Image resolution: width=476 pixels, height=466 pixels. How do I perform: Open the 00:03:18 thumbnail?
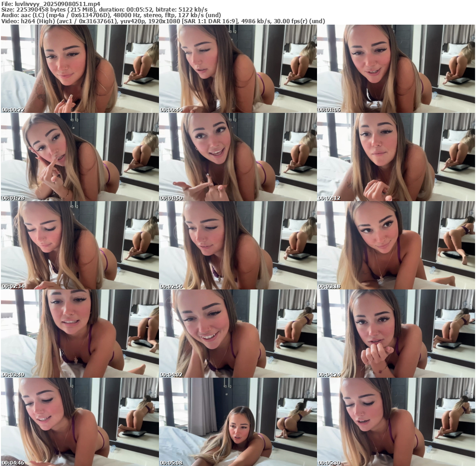pos(396,245)
